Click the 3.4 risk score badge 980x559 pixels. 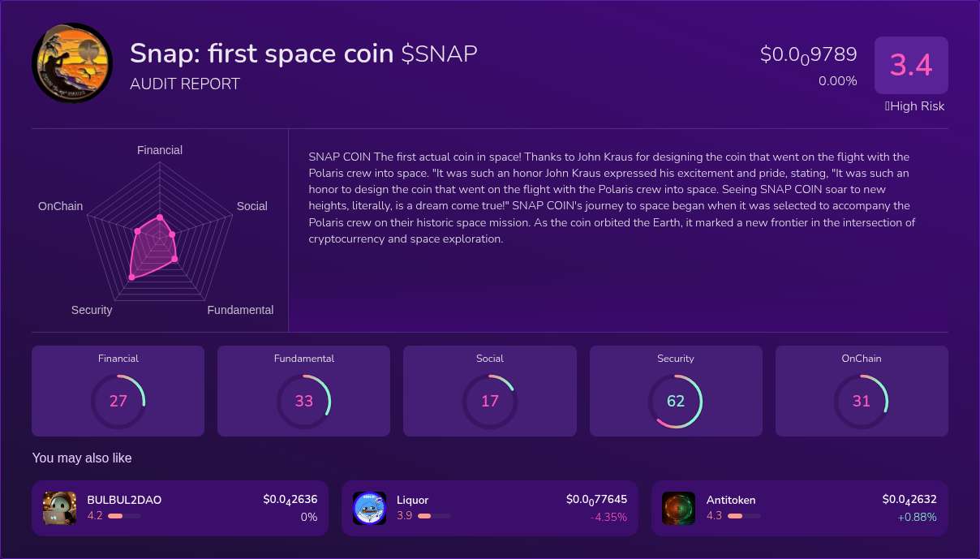911,65
